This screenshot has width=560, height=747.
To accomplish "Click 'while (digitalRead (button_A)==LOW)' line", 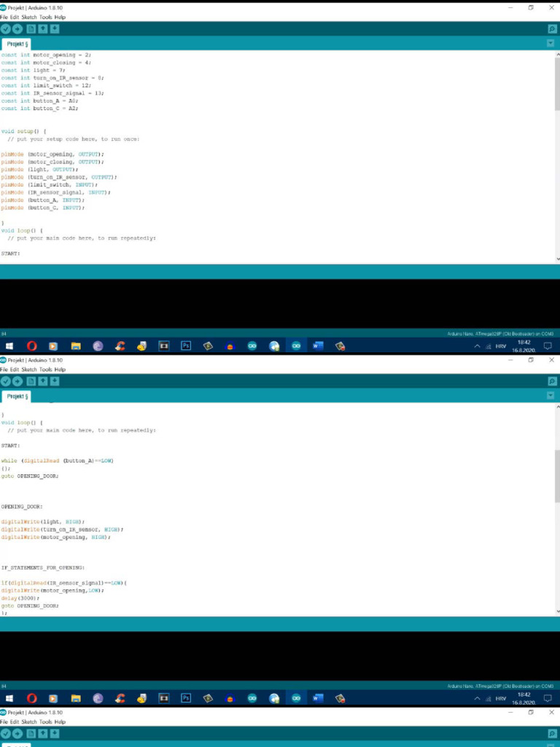I will click(x=57, y=461).
